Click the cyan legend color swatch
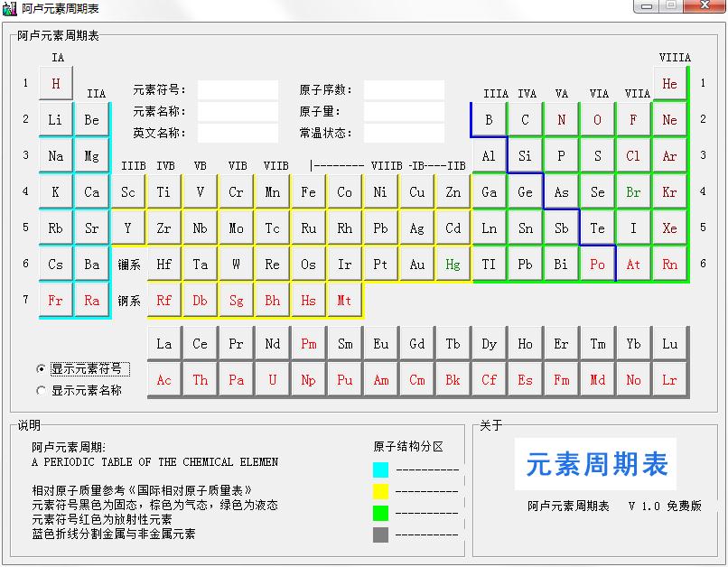 [380, 469]
